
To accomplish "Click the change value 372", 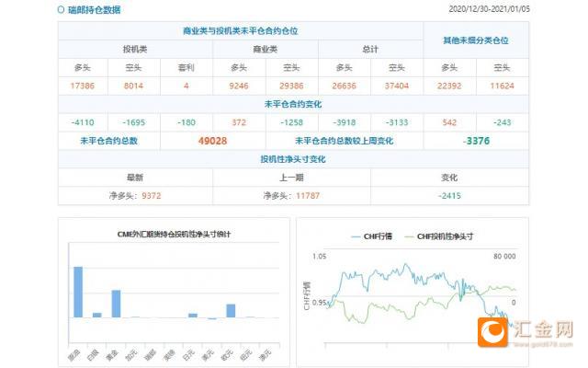I will (239, 122).
